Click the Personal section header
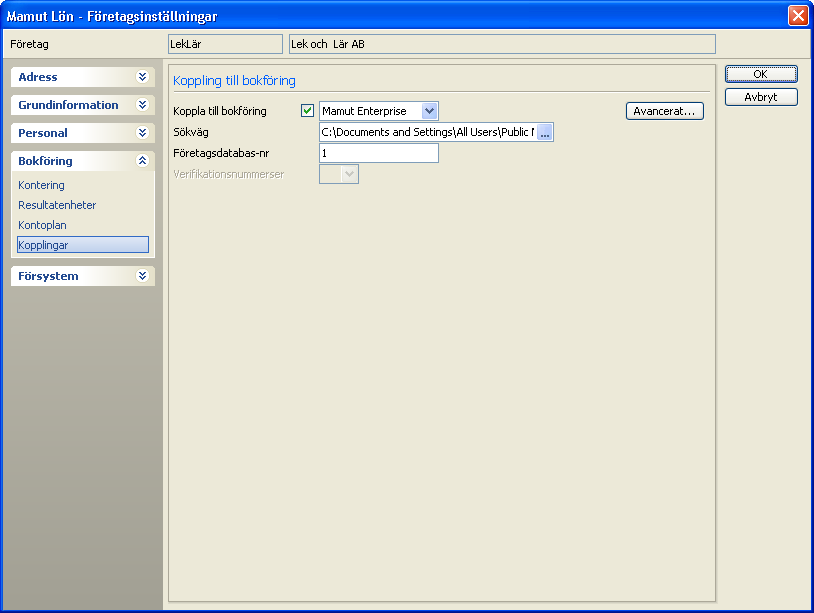This screenshot has width=814, height=613. coord(83,133)
